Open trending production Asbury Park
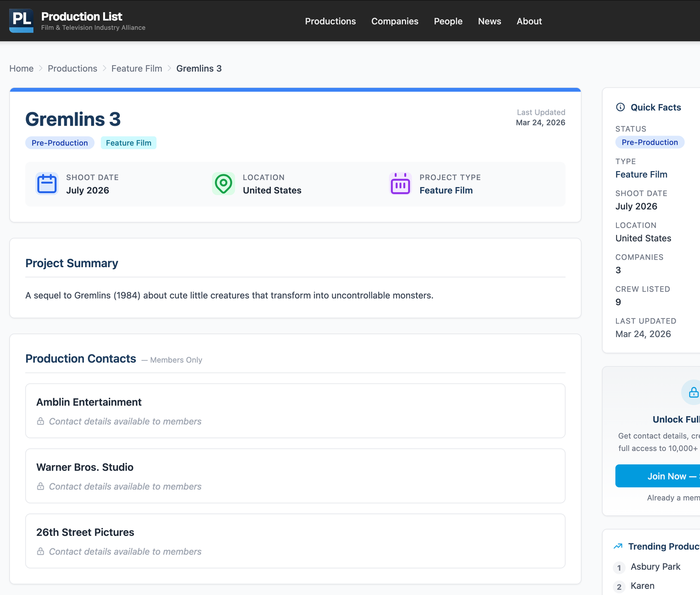Image resolution: width=700 pixels, height=595 pixels. pyautogui.click(x=656, y=567)
